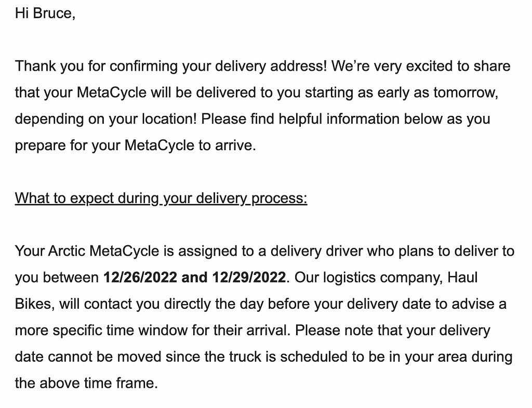Click the bold date '12/26/2022'
This screenshot has height=408, width=532.
140,278
